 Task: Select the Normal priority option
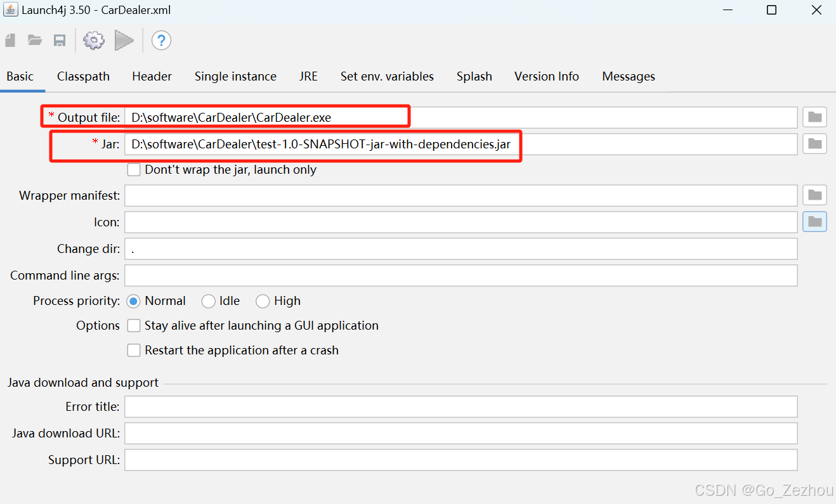(x=133, y=301)
